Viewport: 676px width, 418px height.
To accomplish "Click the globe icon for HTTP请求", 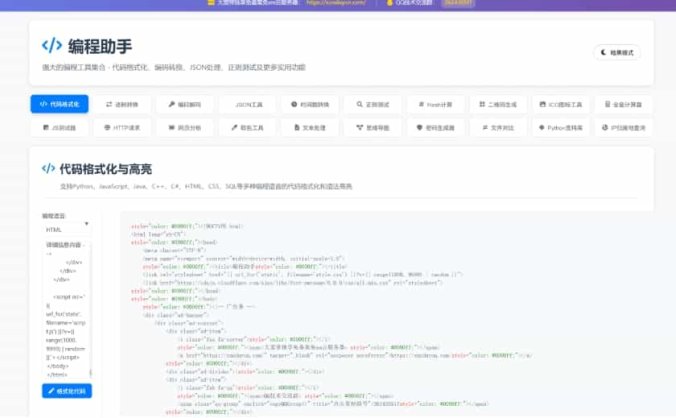I will (x=107, y=128).
